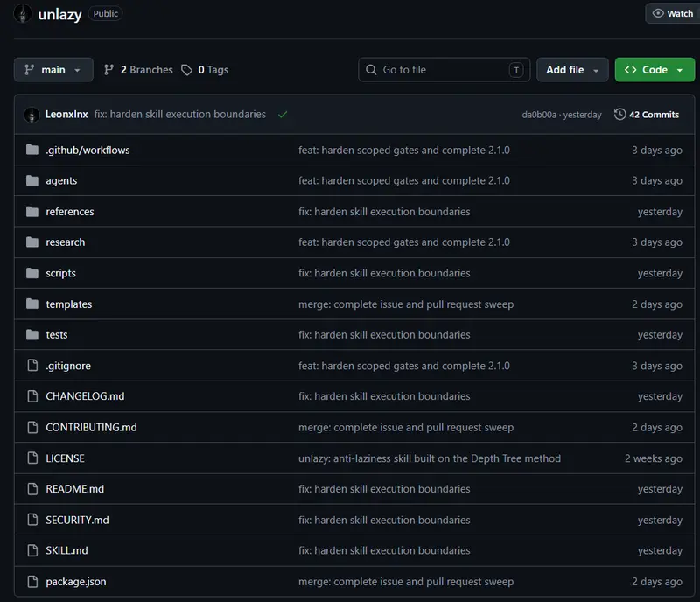Click the file icon beside .gitignore
The image size is (700, 602).
32,365
